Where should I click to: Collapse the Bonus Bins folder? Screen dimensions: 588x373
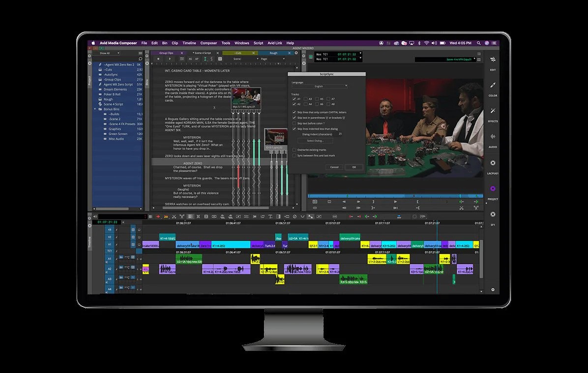pos(95,109)
